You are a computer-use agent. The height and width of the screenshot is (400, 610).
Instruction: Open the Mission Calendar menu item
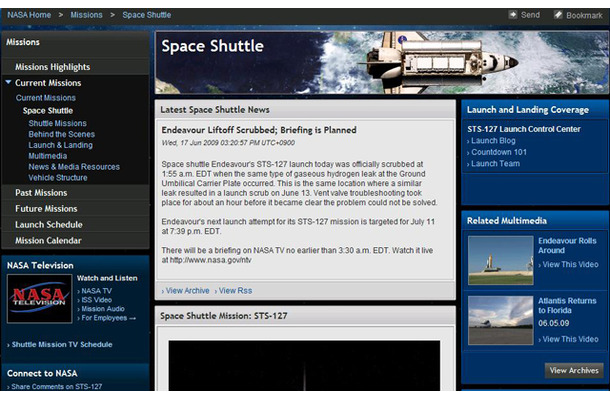48,240
